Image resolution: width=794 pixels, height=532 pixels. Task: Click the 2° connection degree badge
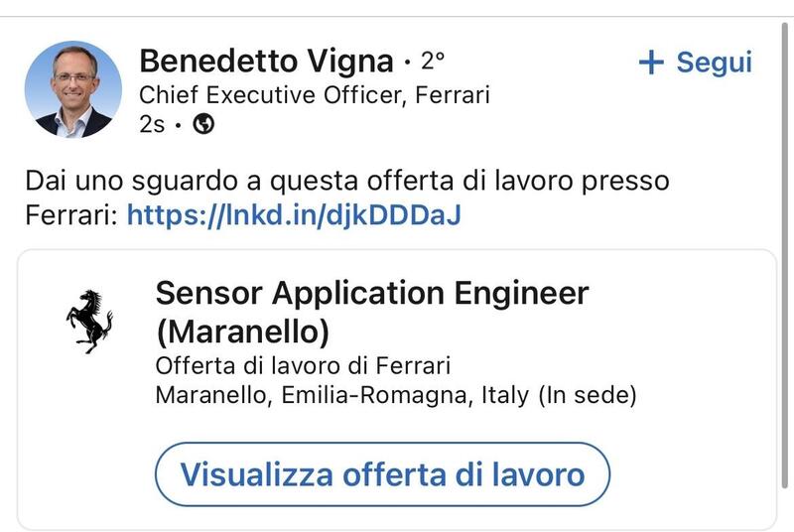tap(433, 62)
